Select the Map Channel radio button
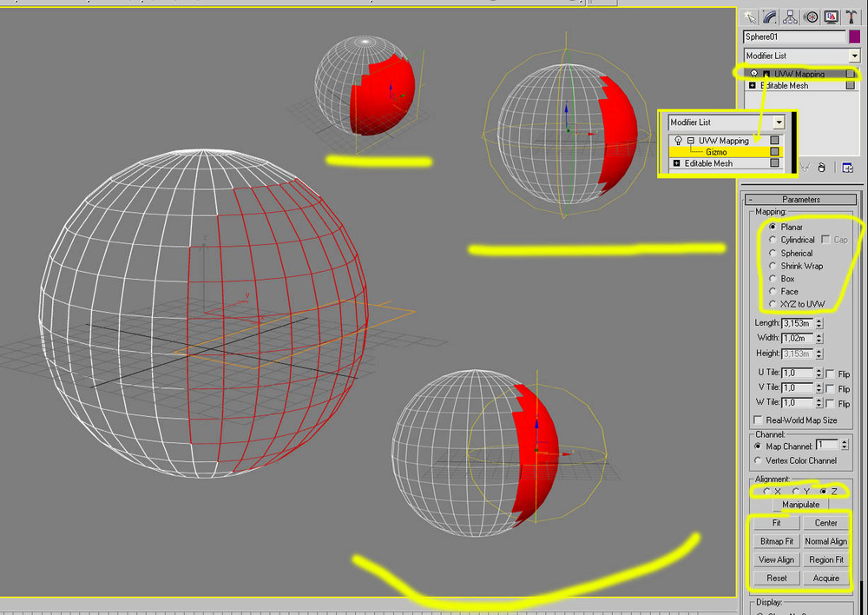This screenshot has width=868, height=615. pyautogui.click(x=758, y=446)
